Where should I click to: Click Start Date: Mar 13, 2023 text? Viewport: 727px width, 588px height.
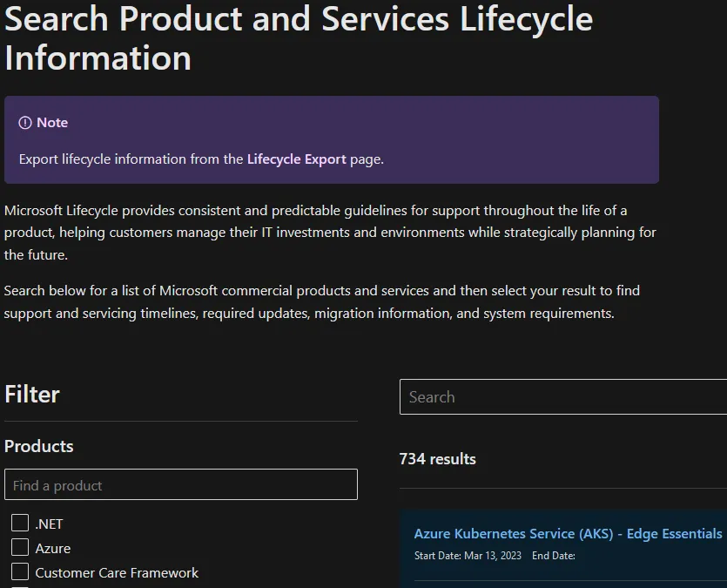pyautogui.click(x=468, y=556)
